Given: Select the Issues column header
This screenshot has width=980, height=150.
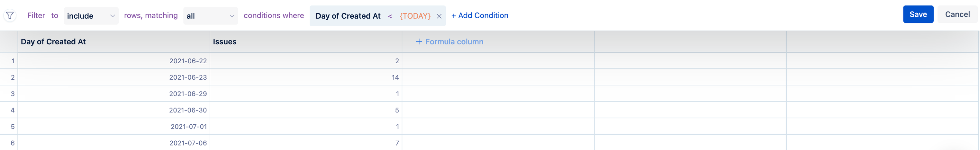Looking at the screenshot, I should (224, 42).
